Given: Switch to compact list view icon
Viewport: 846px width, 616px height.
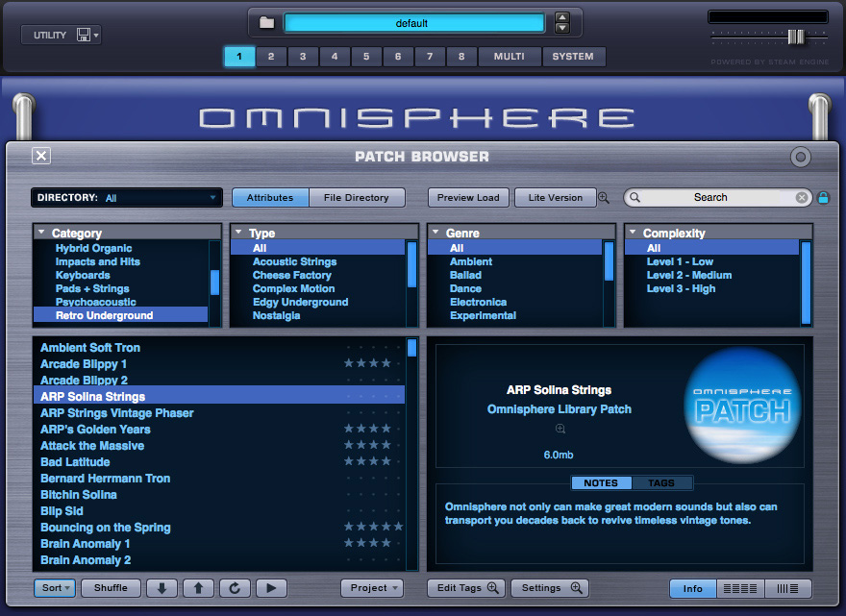Looking at the screenshot, I should pyautogui.click(x=787, y=588).
